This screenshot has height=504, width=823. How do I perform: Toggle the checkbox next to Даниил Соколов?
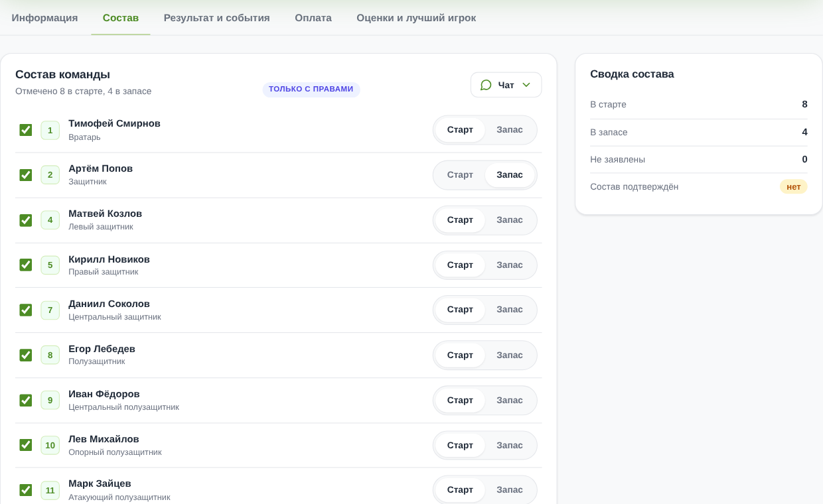[26, 310]
